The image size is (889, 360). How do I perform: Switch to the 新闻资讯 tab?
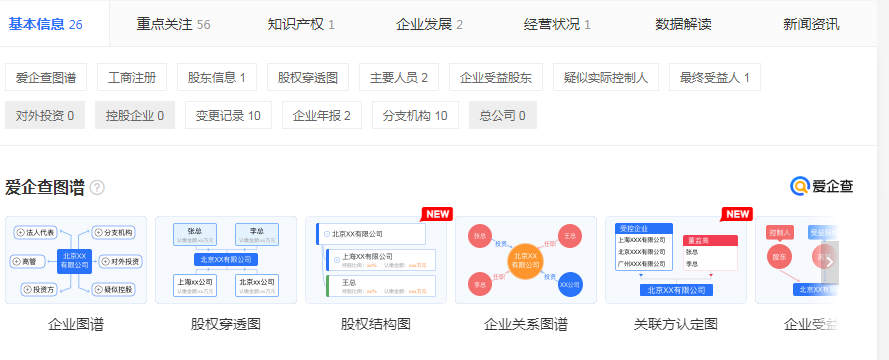[811, 24]
